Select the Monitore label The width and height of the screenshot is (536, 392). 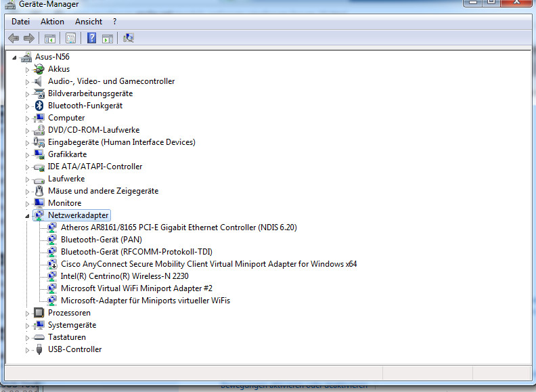click(x=64, y=203)
